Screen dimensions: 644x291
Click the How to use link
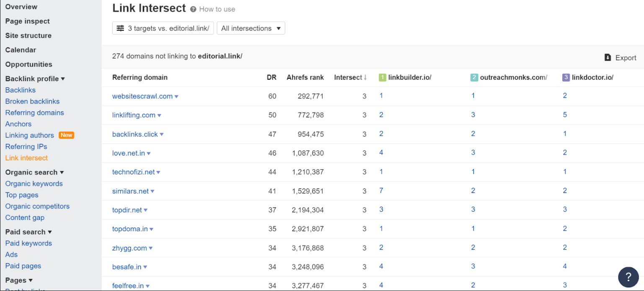tap(217, 9)
